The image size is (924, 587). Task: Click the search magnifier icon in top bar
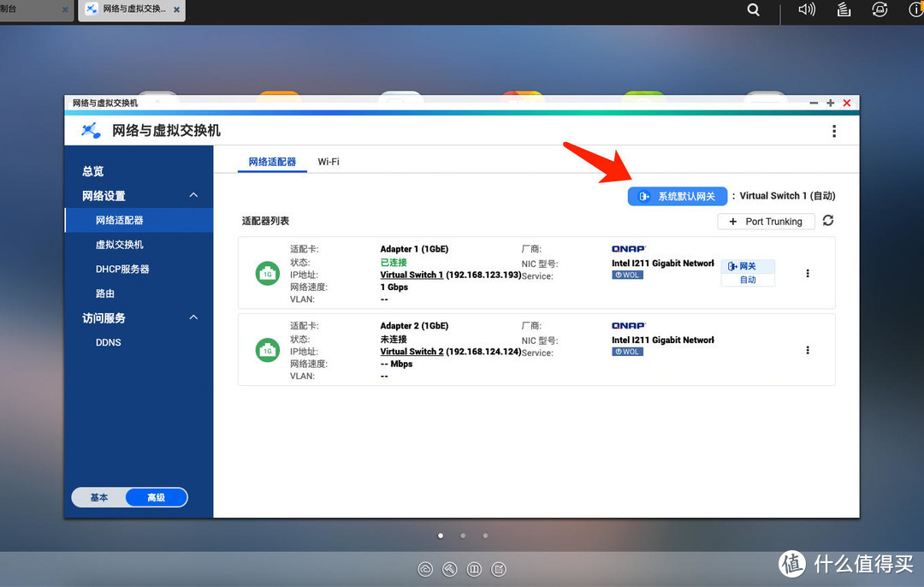tap(753, 10)
